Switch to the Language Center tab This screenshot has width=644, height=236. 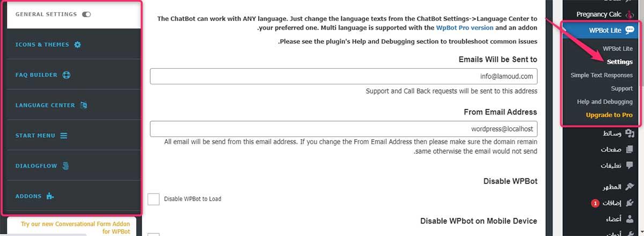(45, 105)
